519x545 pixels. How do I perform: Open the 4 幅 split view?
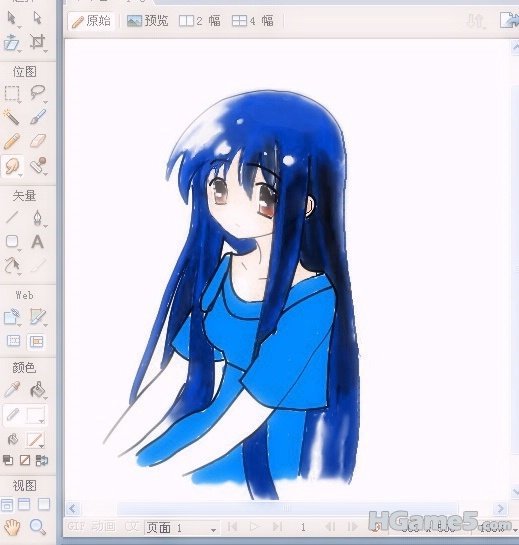click(x=253, y=21)
